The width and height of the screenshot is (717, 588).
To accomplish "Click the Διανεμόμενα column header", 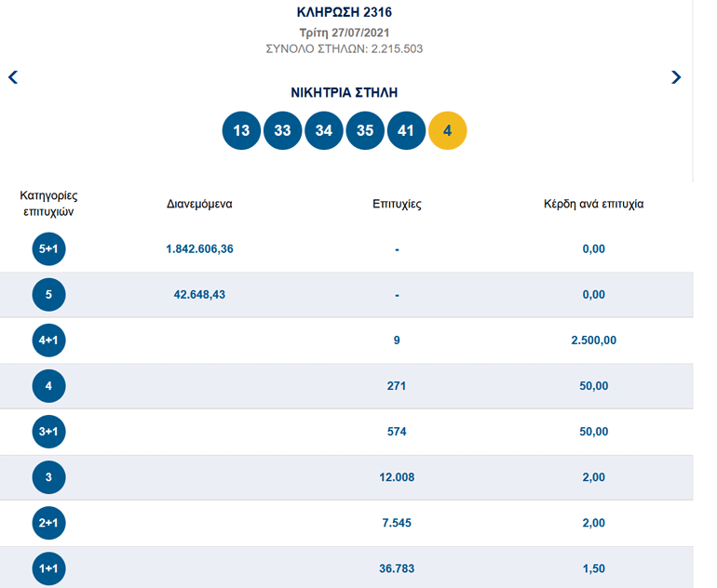I will pos(199,204).
